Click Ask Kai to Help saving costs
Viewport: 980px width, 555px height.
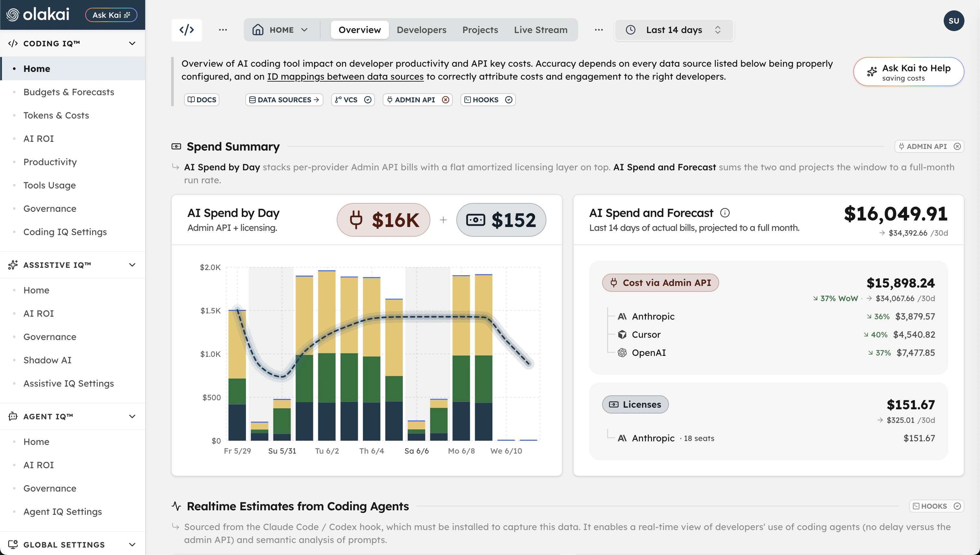point(908,72)
